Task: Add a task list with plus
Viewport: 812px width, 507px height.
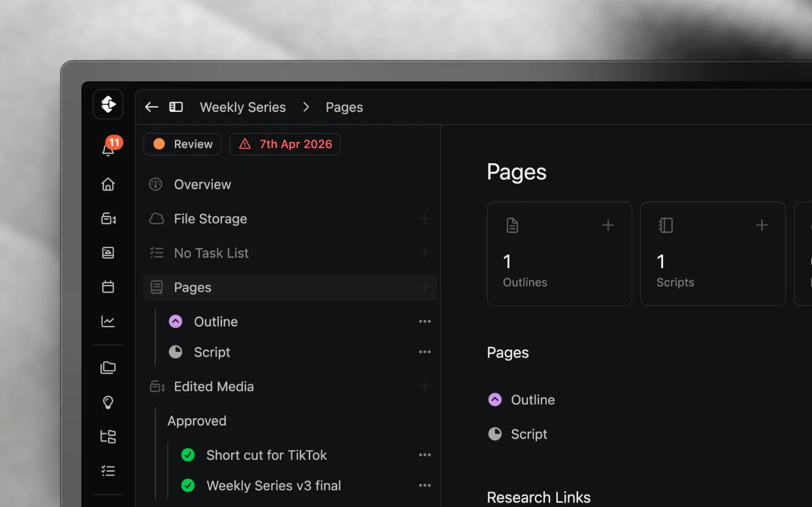Action: click(425, 253)
